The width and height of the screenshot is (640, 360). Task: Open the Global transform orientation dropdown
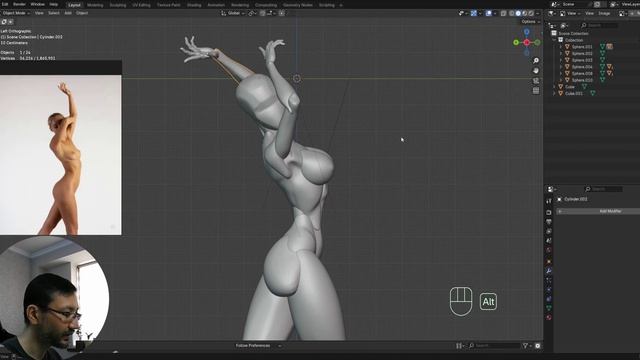233,13
